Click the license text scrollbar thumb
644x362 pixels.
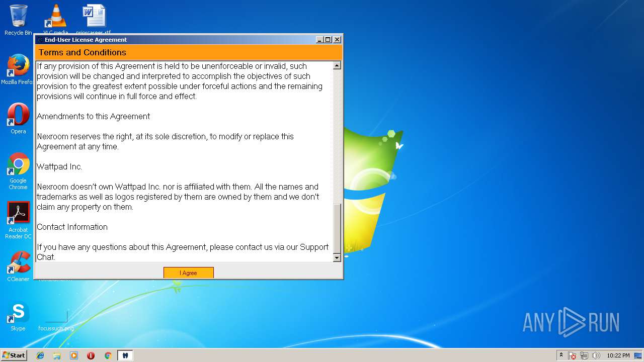click(337, 228)
